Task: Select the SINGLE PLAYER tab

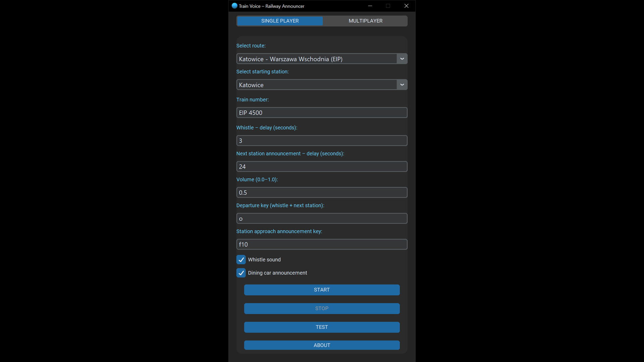Action: (280, 21)
